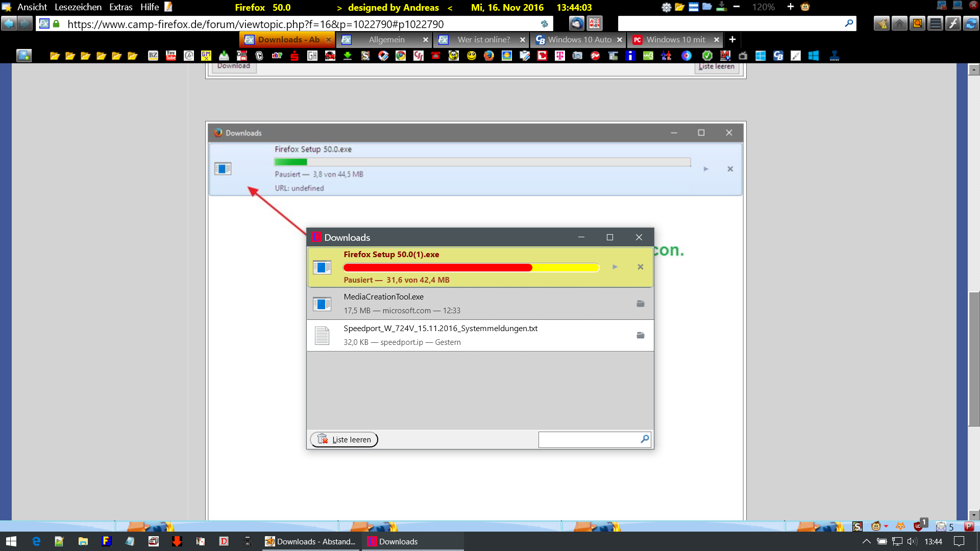The width and height of the screenshot is (980, 551).
Task: Click the red download progress bar
Action: pos(437,267)
